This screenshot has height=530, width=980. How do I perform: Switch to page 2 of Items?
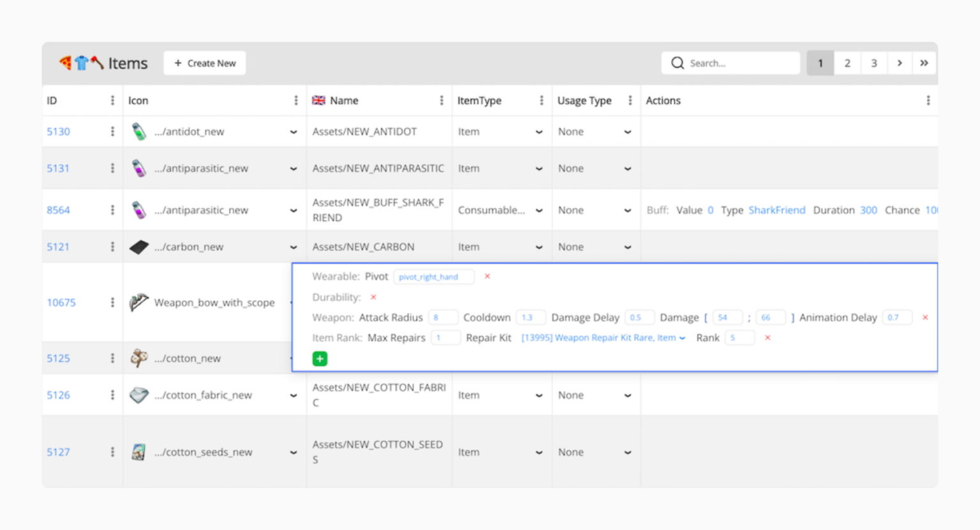click(847, 63)
